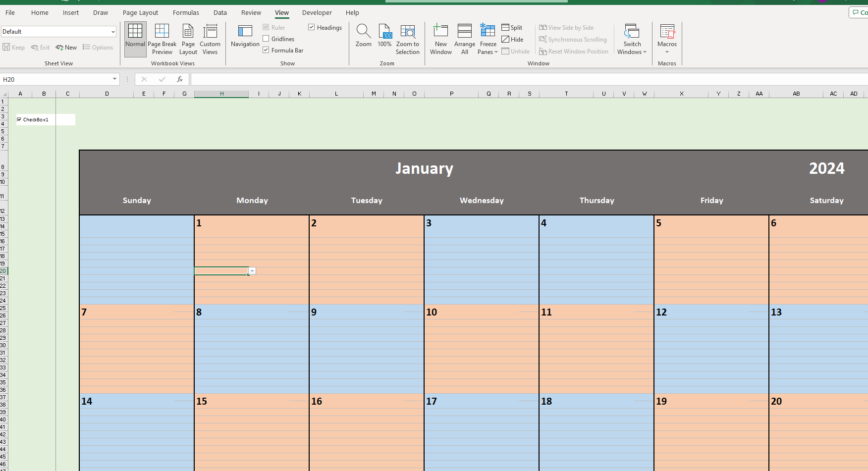The width and height of the screenshot is (868, 471).
Task: Open the Home tab
Action: 40,12
